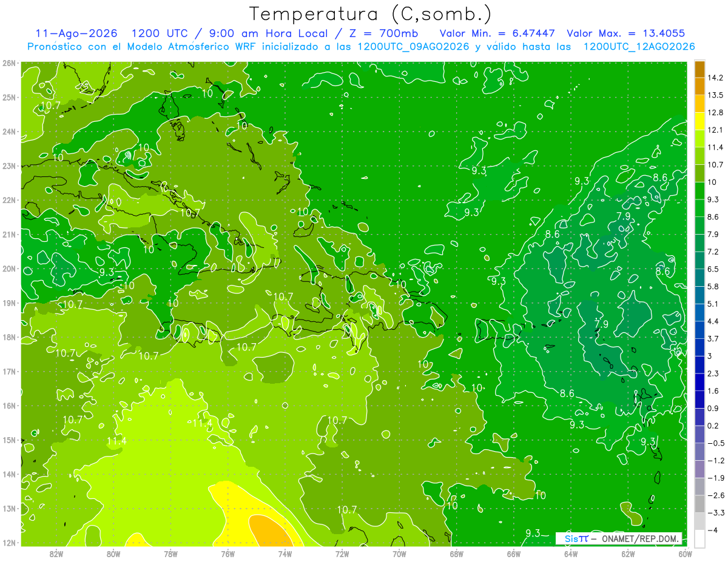This screenshot has width=728, height=562.
Task: Click the colorbar swatch between -1.9 and -1.2
Action: (x=699, y=469)
